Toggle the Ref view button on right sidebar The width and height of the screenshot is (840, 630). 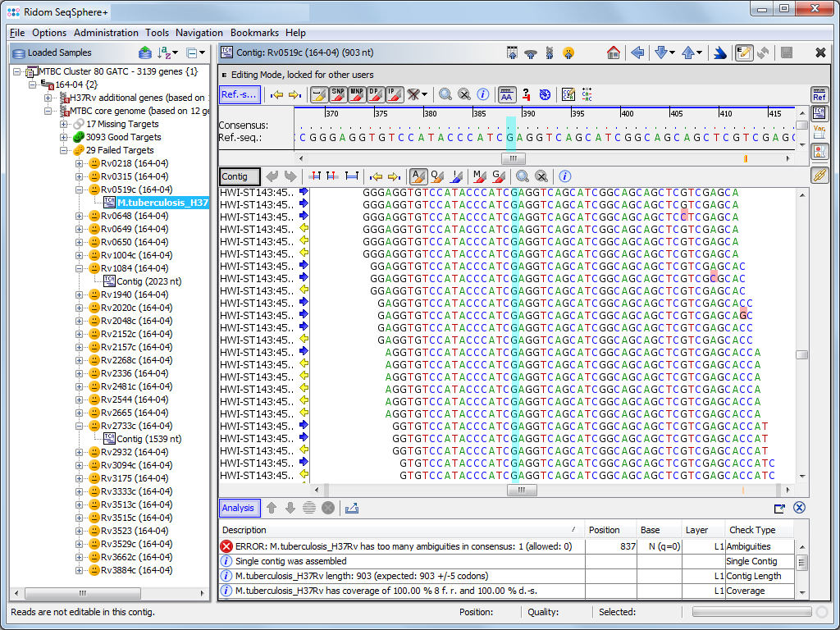819,95
